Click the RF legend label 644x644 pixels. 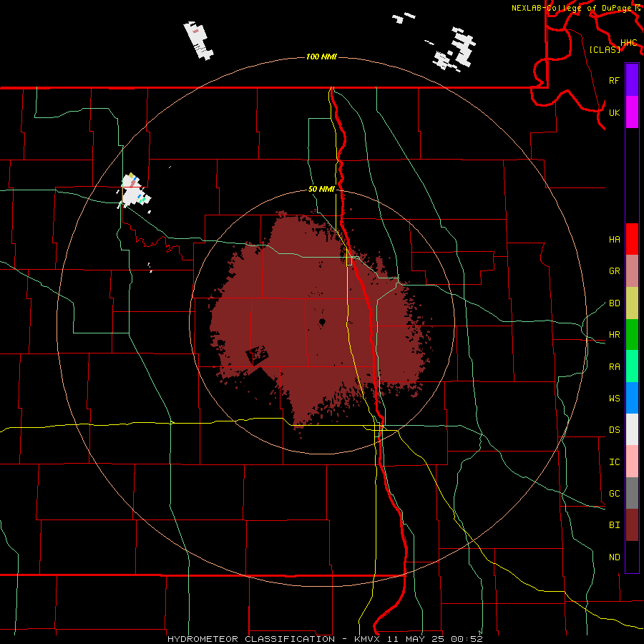pyautogui.click(x=615, y=80)
